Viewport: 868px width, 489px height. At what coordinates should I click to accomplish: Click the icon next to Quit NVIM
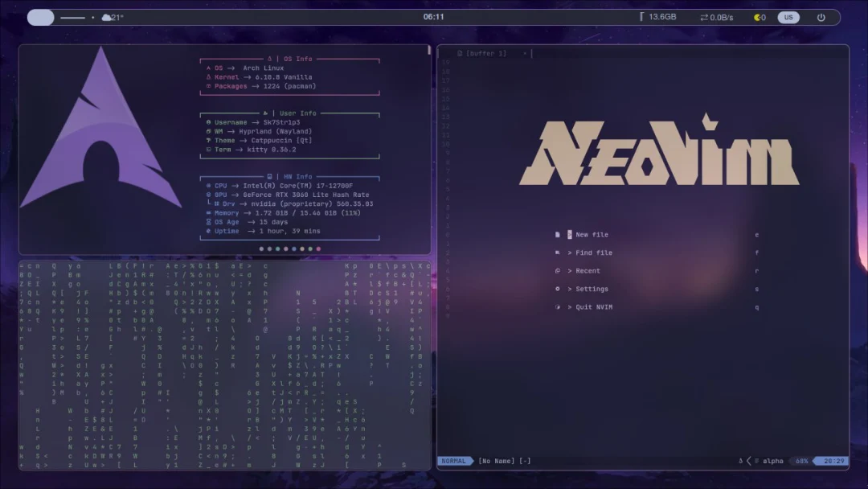557,307
